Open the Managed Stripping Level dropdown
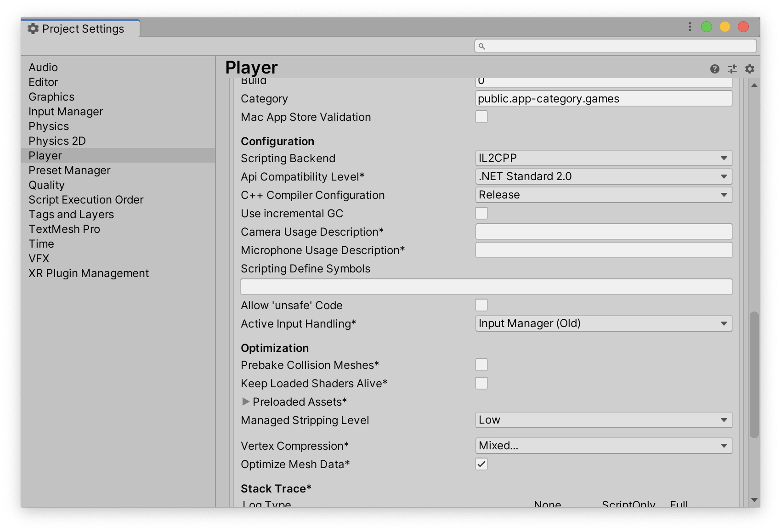This screenshot has width=781, height=532. [x=604, y=419]
